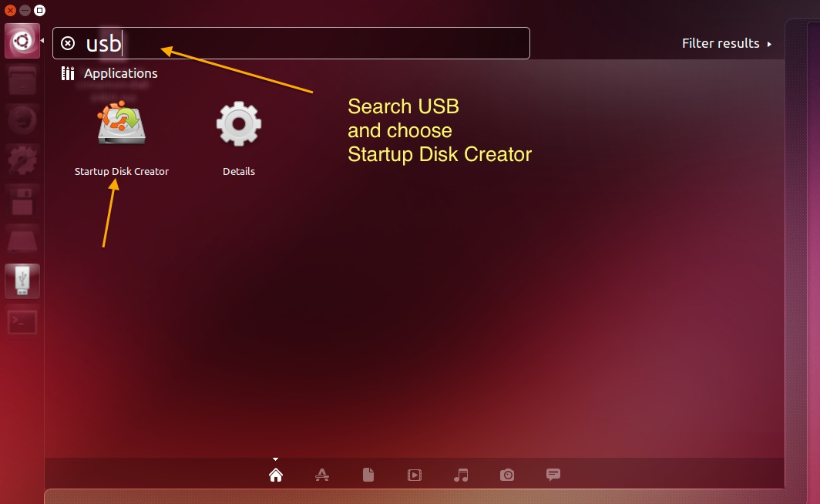This screenshot has height=504, width=820.
Task: Open the Videos lens
Action: (x=415, y=475)
